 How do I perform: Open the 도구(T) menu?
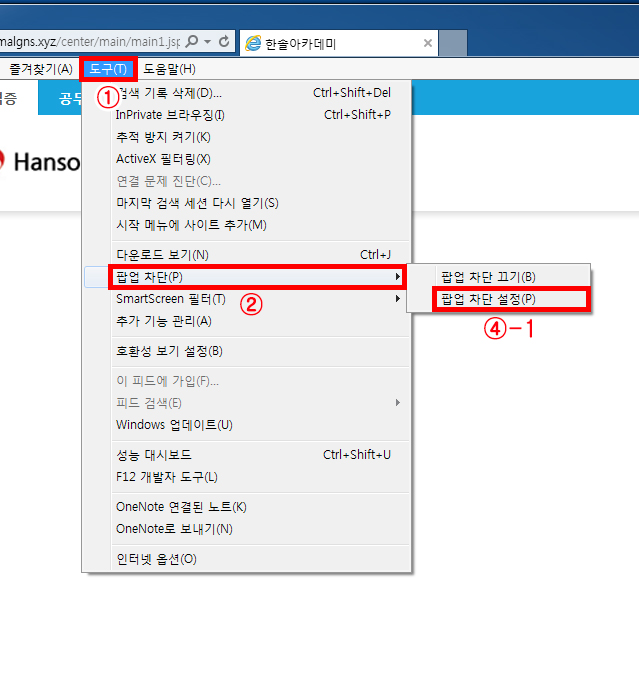108,69
